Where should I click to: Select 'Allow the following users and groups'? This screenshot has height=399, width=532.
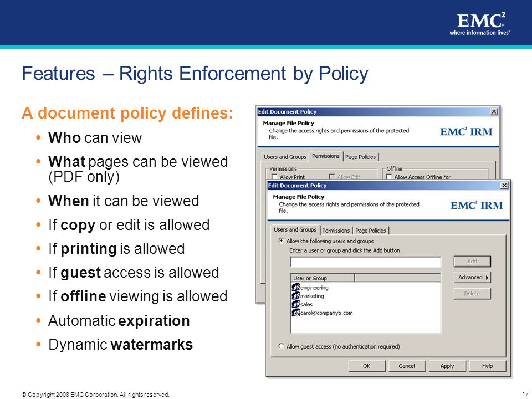coord(281,241)
